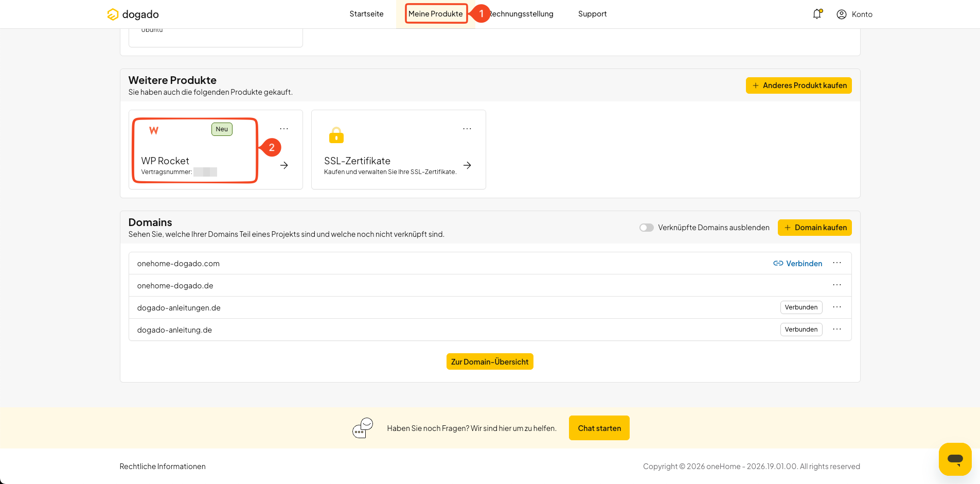980x484 pixels.
Task: Open WP Rocket three-dot menu
Action: (284, 129)
